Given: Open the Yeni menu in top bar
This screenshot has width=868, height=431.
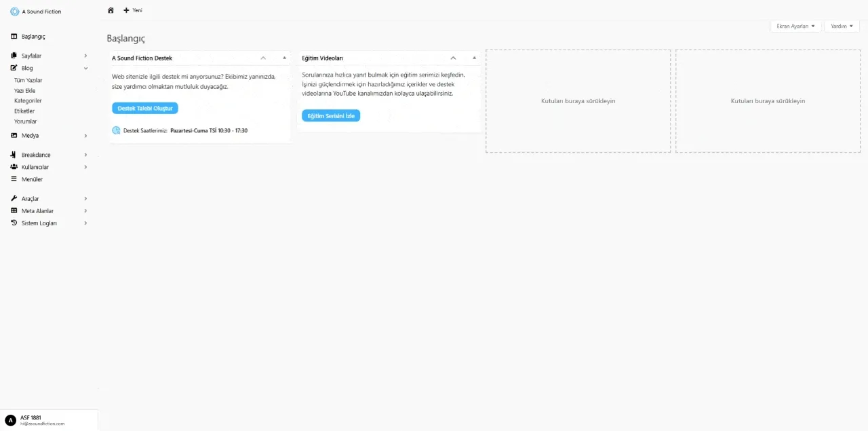Looking at the screenshot, I should [x=133, y=10].
